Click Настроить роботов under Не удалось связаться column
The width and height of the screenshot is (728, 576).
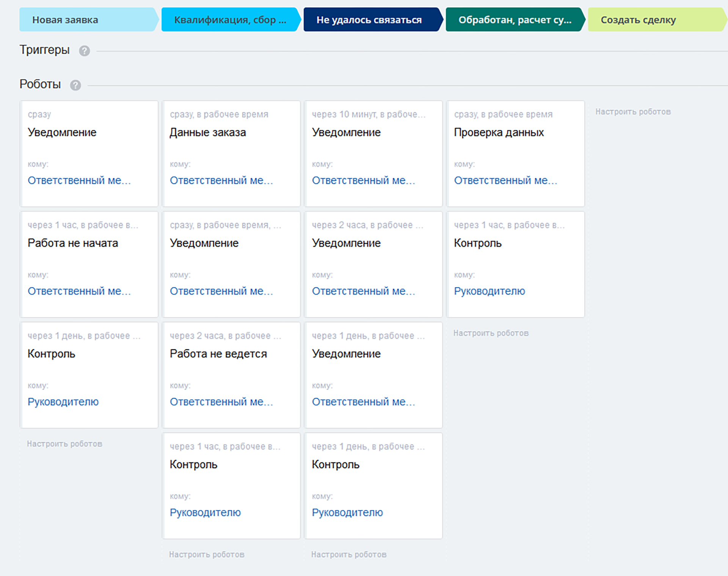(349, 554)
